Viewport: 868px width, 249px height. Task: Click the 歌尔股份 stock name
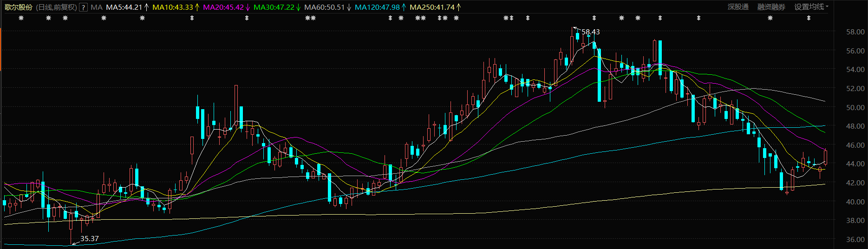(19, 7)
